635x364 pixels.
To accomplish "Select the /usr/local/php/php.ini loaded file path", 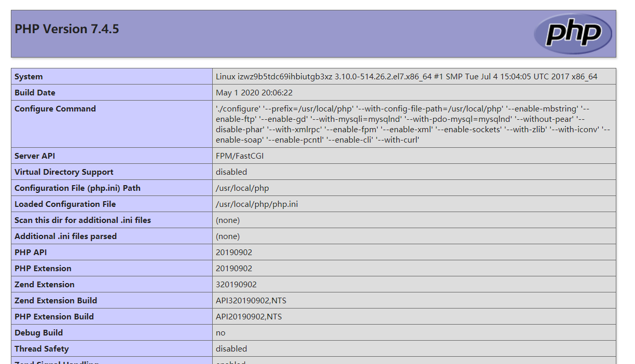I will tap(257, 204).
